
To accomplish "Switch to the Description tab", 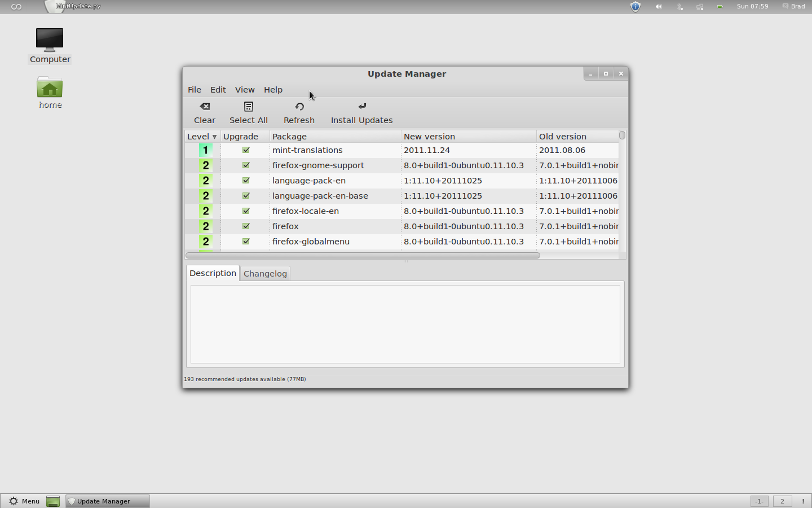I will pos(213,273).
